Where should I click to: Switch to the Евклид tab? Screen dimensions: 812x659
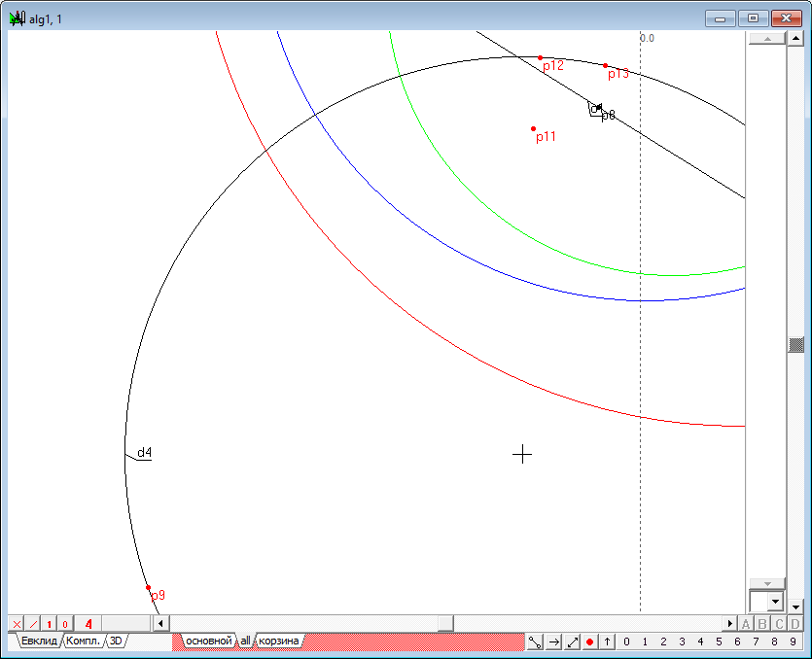[x=39, y=641]
